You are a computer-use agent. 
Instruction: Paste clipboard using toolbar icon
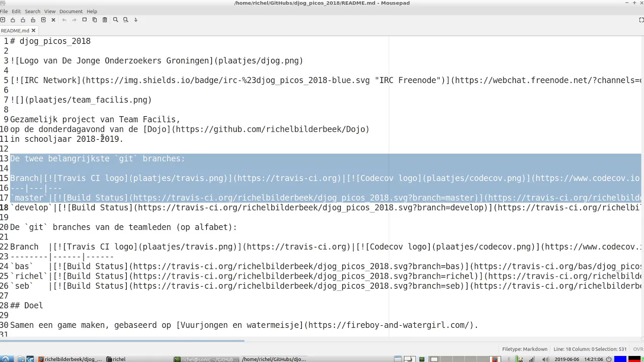click(105, 20)
